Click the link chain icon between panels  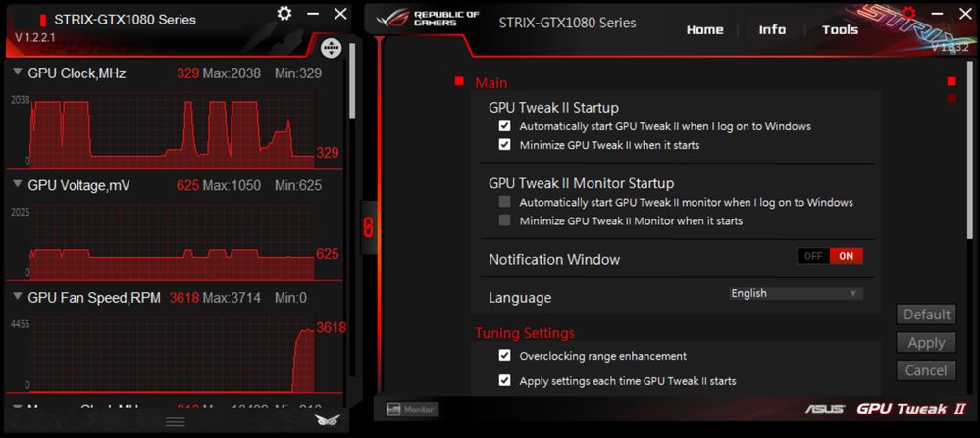tap(369, 227)
